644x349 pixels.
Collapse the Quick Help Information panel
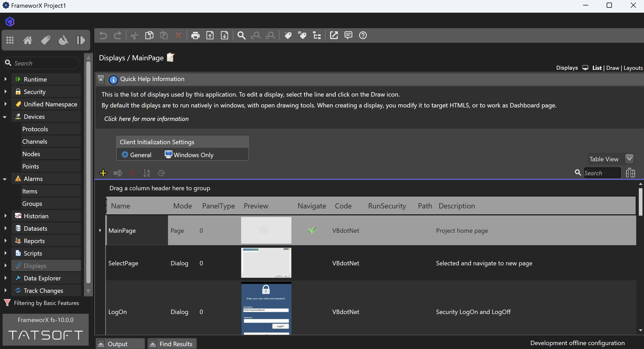[x=101, y=79]
